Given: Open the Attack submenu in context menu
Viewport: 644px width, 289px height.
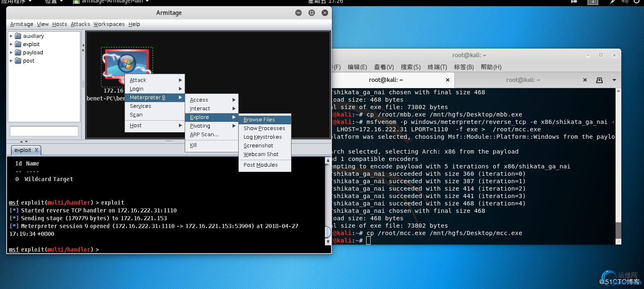Looking at the screenshot, I should [x=155, y=80].
